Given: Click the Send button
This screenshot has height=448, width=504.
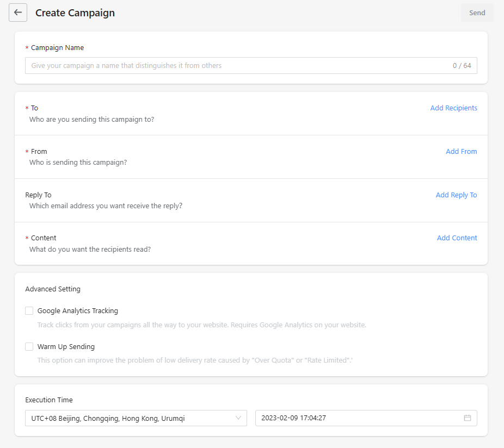Looking at the screenshot, I should [x=477, y=13].
